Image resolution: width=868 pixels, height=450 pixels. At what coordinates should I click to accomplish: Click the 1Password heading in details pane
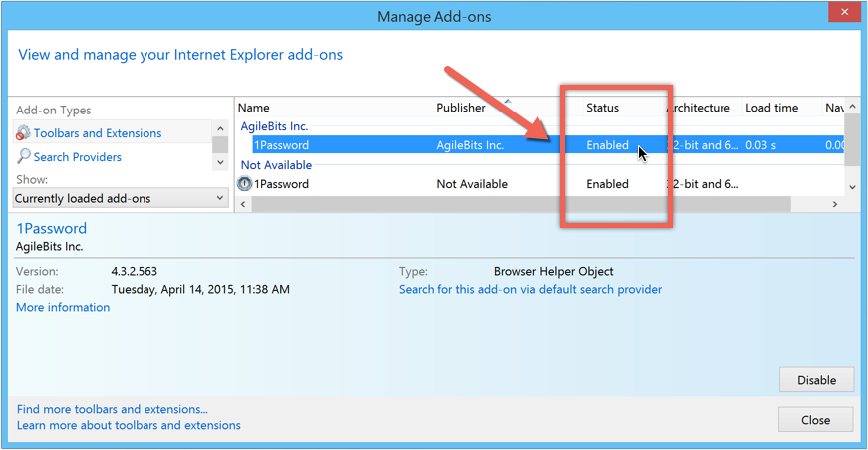[x=52, y=228]
